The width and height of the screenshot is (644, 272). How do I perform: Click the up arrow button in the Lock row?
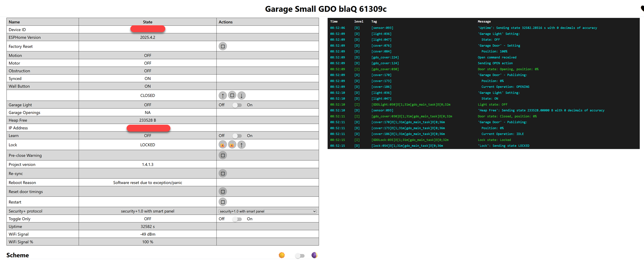[242, 145]
